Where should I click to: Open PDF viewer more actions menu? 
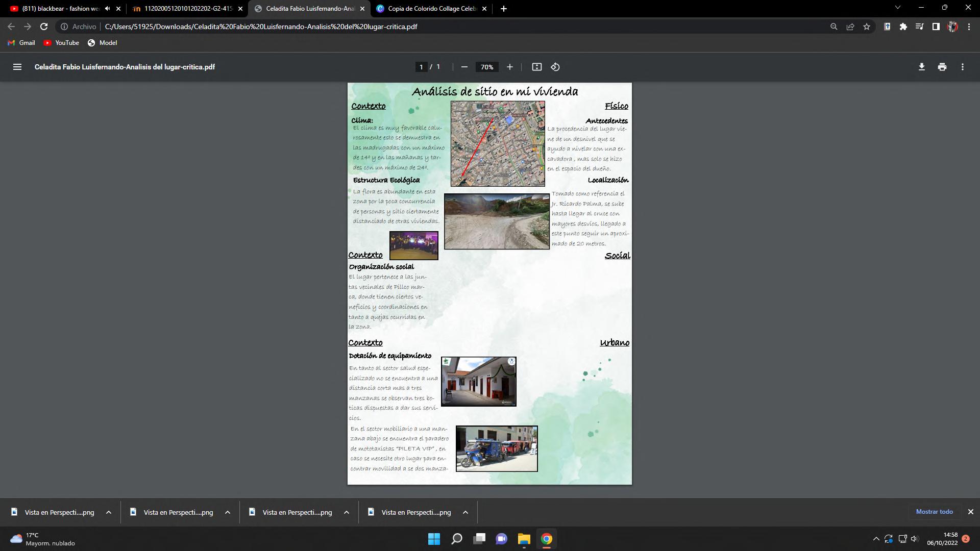click(x=962, y=67)
